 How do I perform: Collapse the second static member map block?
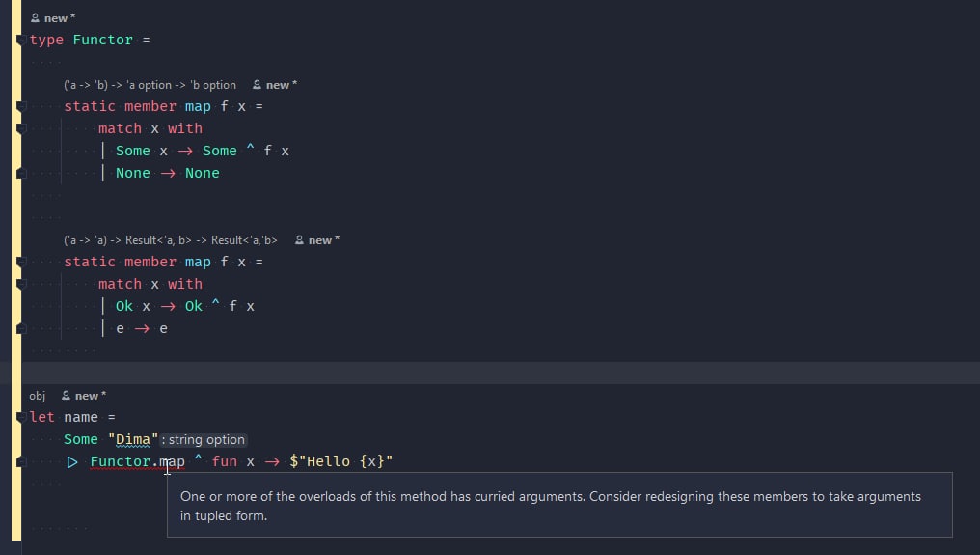[x=20, y=263]
